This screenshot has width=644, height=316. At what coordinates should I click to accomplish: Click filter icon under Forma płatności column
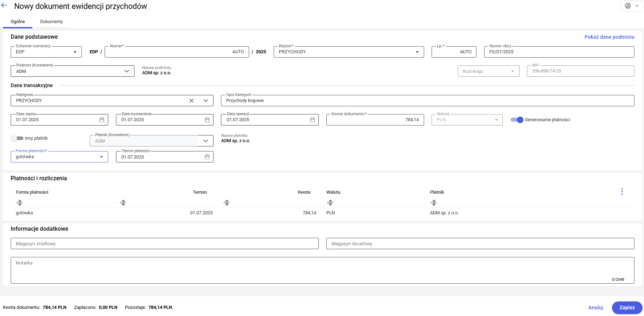(20, 203)
